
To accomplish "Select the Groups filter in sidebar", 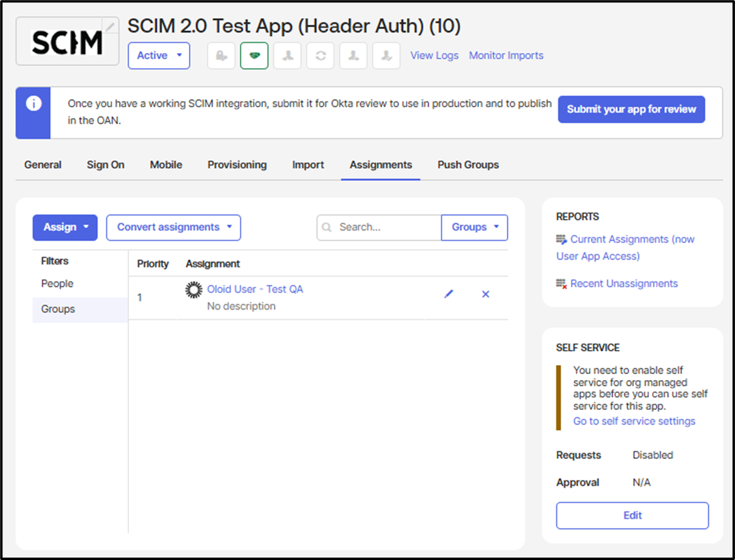I will [80, 309].
